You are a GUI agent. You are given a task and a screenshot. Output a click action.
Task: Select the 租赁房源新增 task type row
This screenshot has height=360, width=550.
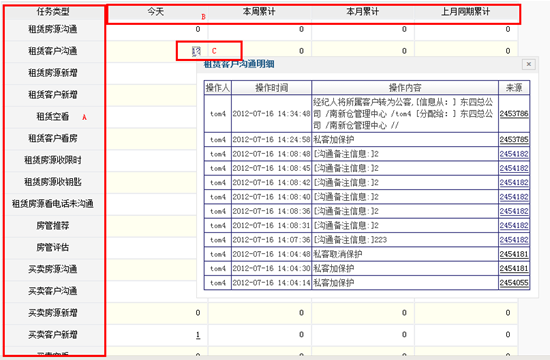pyautogui.click(x=53, y=73)
